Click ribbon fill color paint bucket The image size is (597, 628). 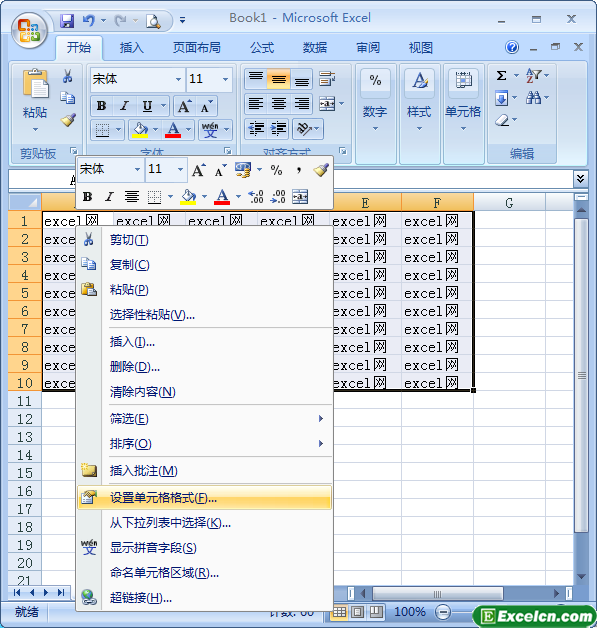[x=141, y=130]
